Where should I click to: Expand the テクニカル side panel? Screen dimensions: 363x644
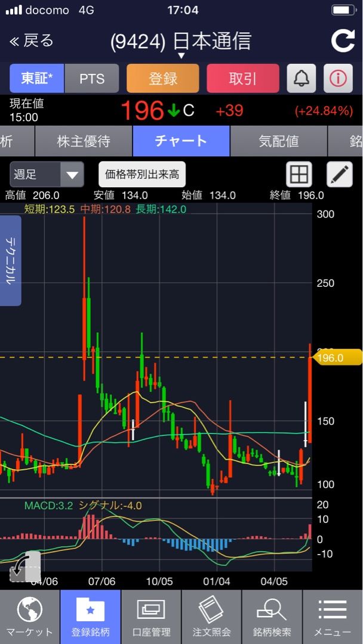click(x=10, y=261)
